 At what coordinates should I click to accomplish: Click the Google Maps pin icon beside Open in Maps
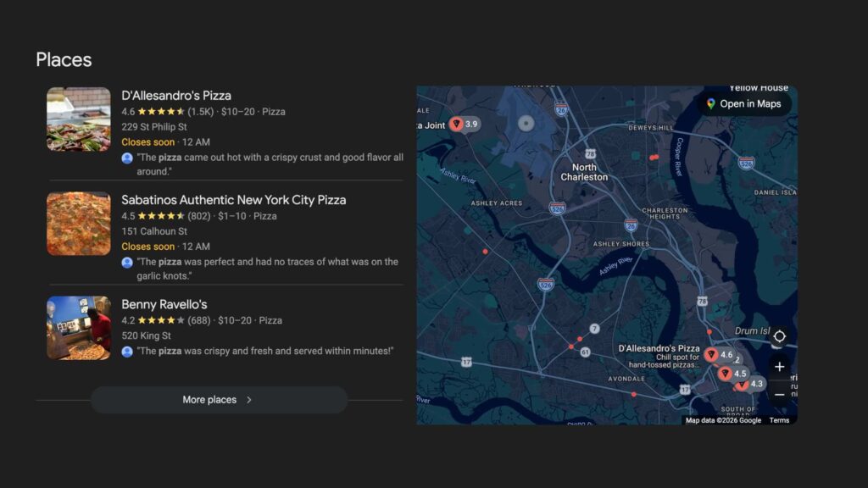[x=709, y=103]
